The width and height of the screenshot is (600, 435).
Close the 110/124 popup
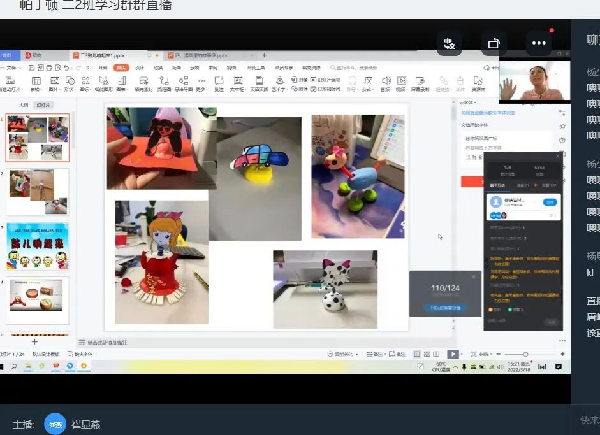(x=473, y=276)
